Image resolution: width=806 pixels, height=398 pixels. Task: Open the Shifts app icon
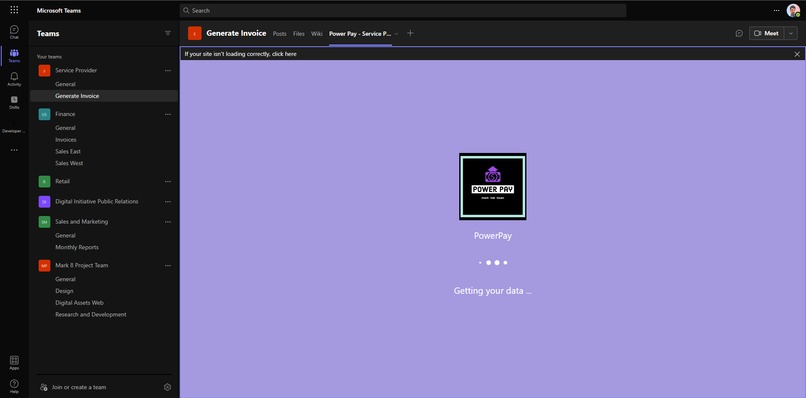(x=14, y=102)
